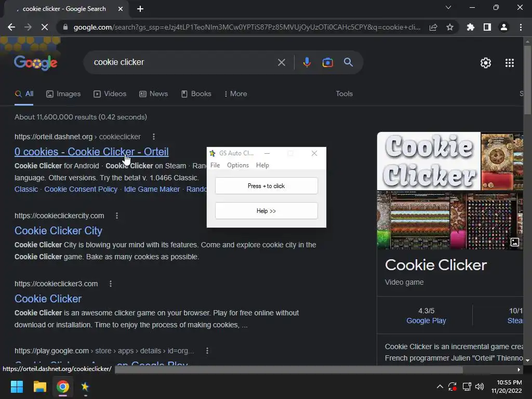
Task: Stop page loading with X button
Action: coord(45,27)
